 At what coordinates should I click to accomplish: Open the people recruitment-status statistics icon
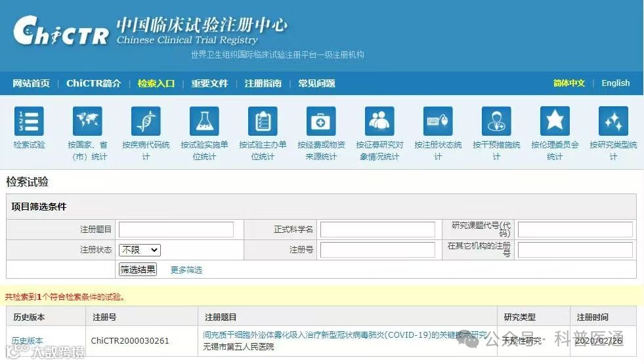(379, 121)
